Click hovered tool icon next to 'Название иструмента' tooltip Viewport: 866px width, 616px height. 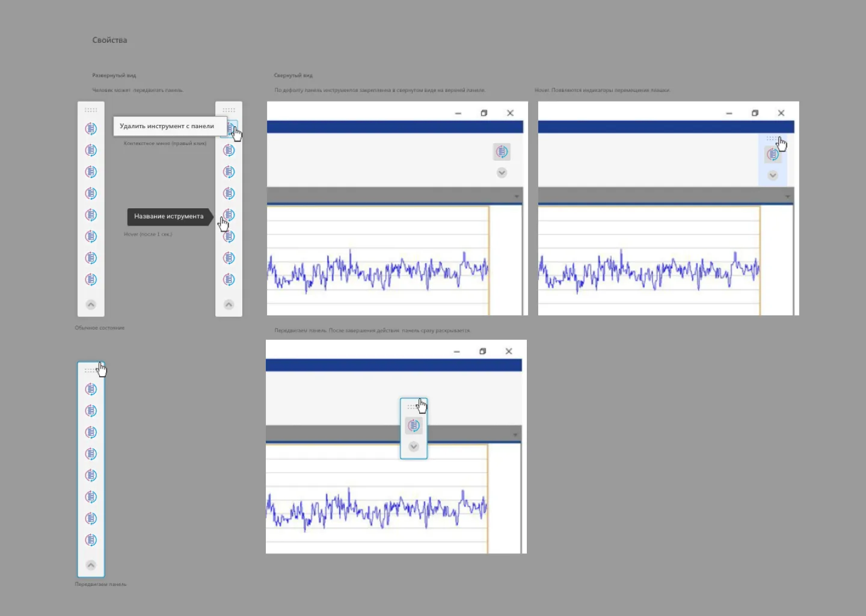pos(229,215)
